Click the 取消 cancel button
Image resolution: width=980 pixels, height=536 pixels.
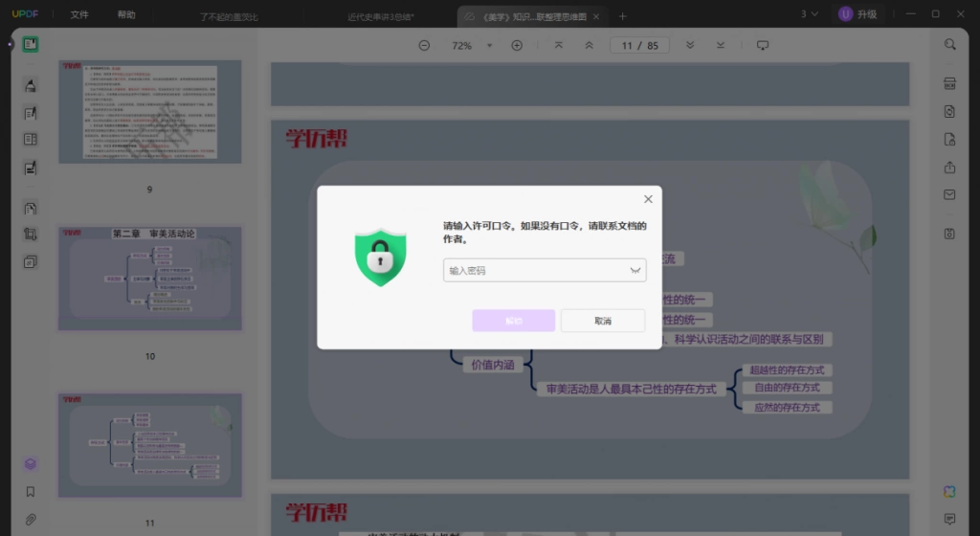tap(603, 321)
